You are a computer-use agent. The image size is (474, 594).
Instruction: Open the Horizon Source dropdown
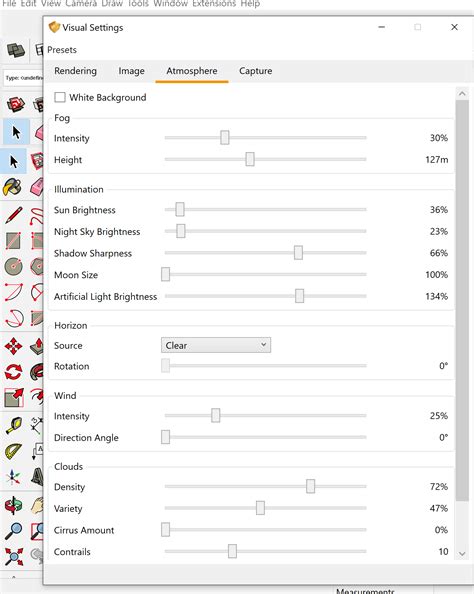[216, 345]
